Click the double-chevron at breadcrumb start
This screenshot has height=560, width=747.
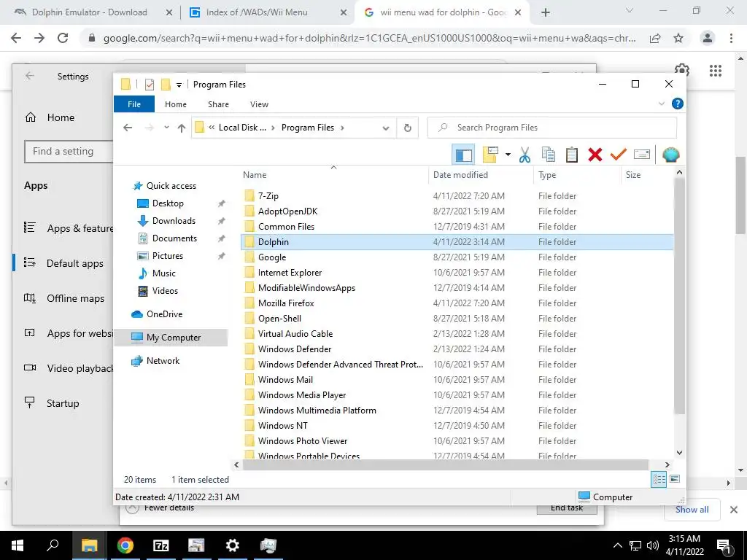212,128
